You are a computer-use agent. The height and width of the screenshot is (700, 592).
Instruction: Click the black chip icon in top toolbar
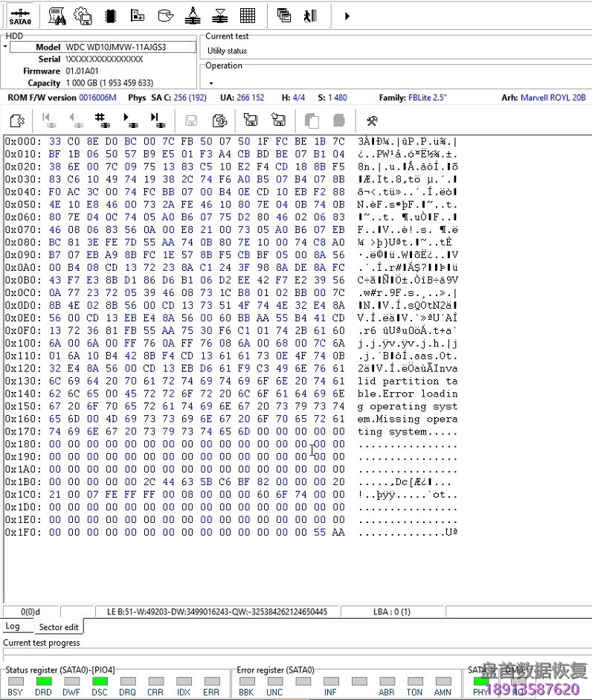coord(111,15)
